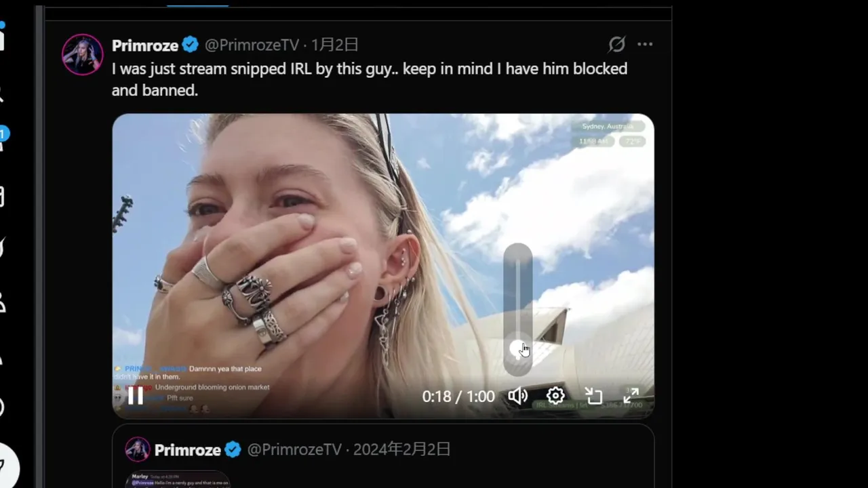Open the quoted post's screenshot thumbnail
The image size is (868, 488).
click(178, 479)
